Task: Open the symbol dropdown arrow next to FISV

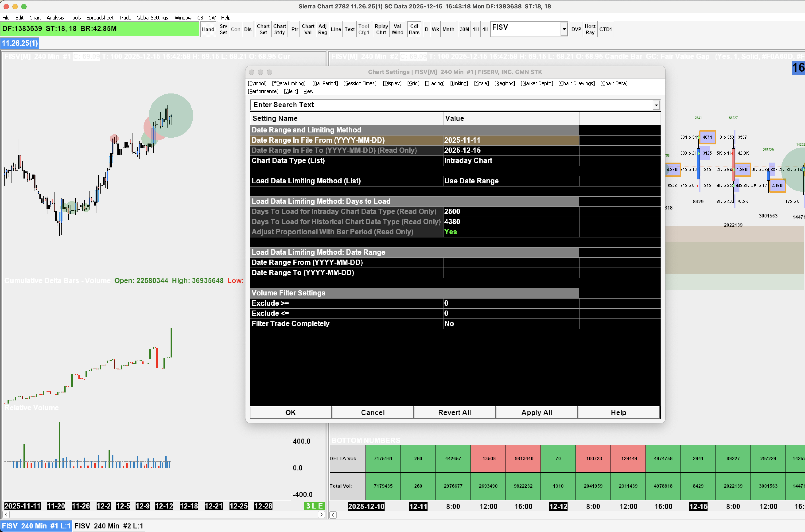Action: click(x=564, y=29)
